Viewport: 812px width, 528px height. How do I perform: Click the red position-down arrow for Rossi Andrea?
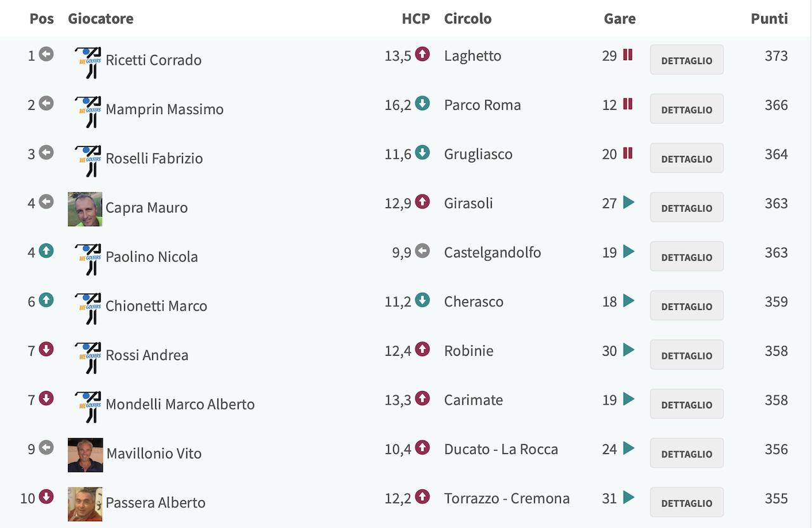pos(46,349)
